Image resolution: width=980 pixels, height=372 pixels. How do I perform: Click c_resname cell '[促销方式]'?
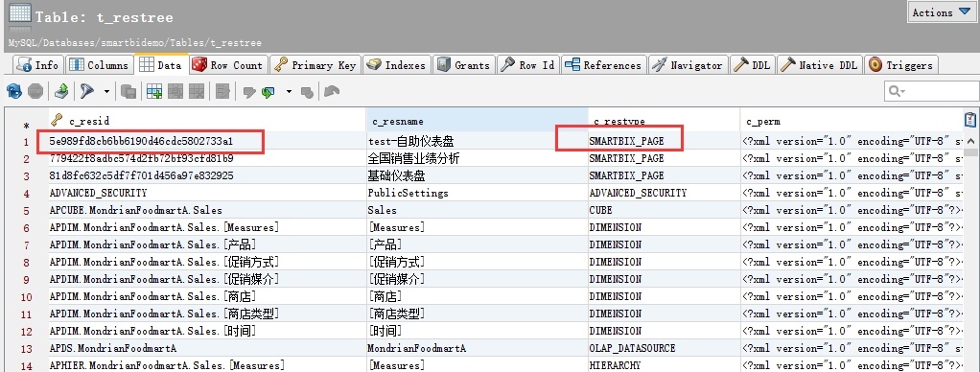(477, 262)
